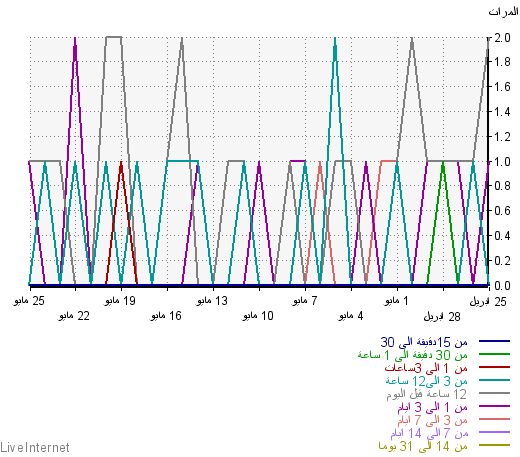Select legend text 'من 3 الى12 ساعة'

pos(427,381)
